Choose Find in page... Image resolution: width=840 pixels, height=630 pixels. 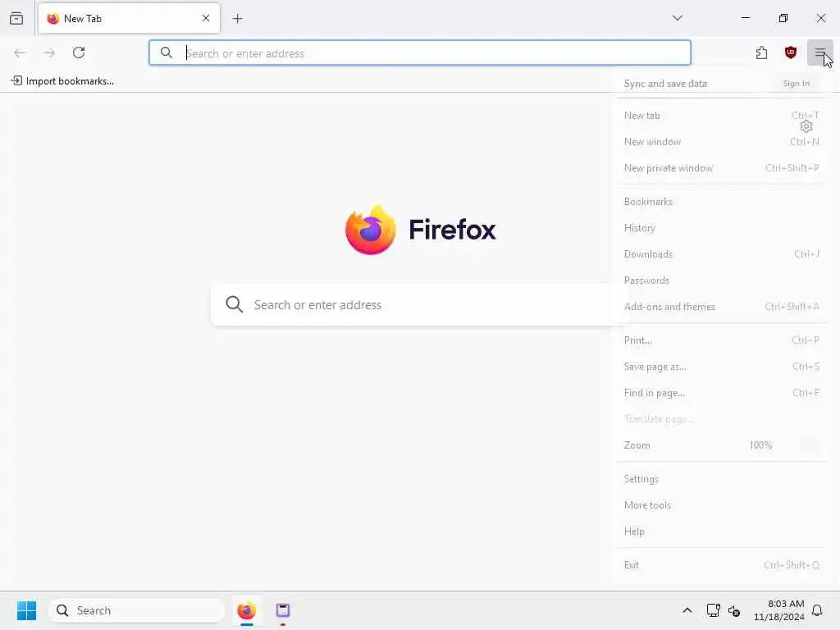[x=721, y=393]
